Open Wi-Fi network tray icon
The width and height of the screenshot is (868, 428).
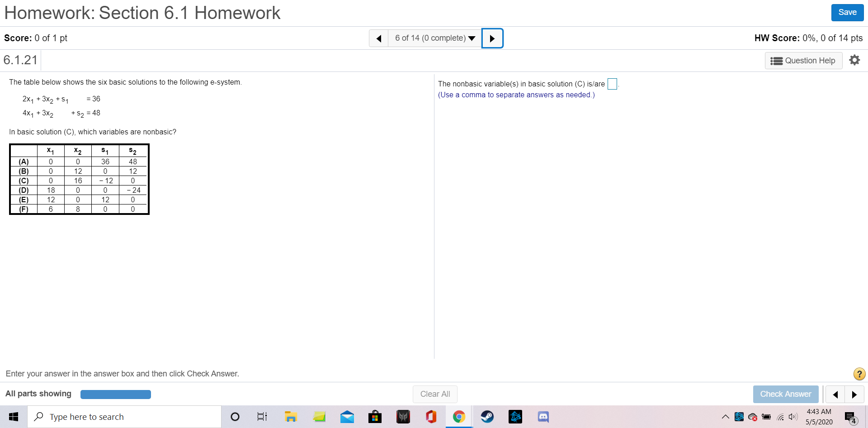click(x=780, y=417)
